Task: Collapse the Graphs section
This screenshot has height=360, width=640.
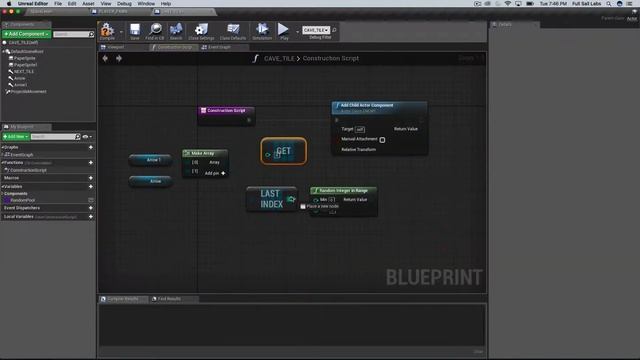Action: [2, 147]
